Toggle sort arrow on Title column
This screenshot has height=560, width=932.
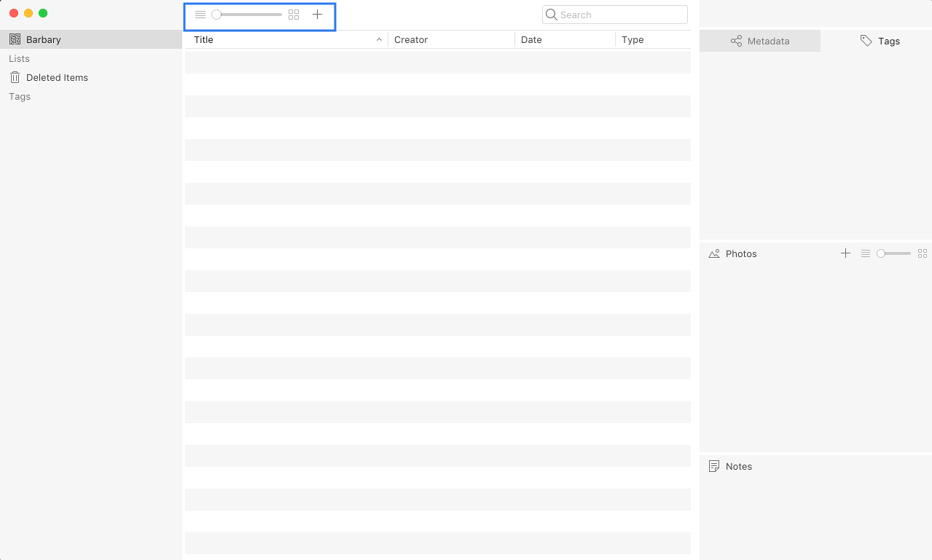pos(379,40)
